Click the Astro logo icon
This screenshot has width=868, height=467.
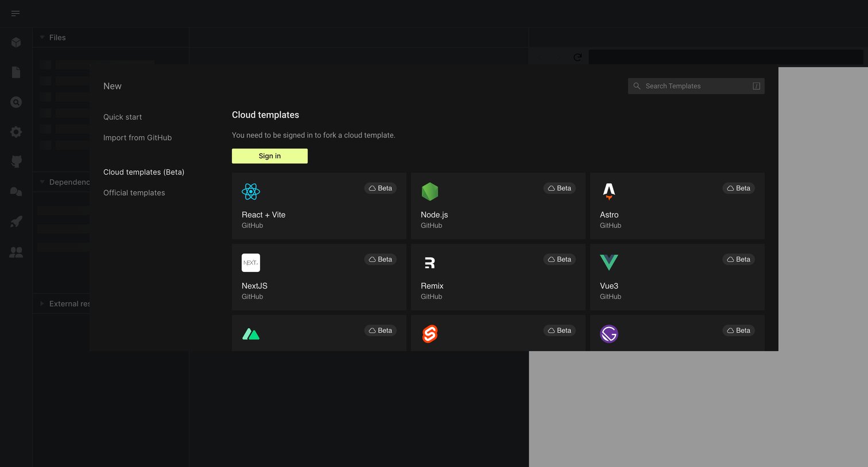point(609,192)
